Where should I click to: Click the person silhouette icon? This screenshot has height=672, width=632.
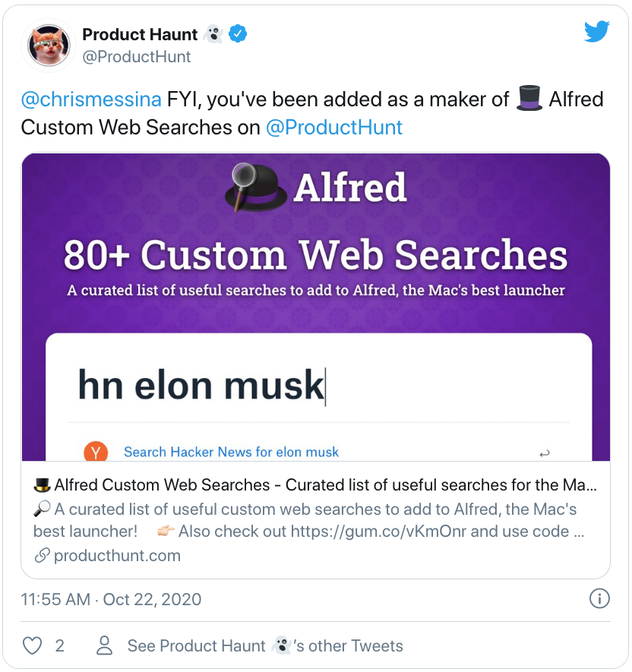pyautogui.click(x=104, y=646)
